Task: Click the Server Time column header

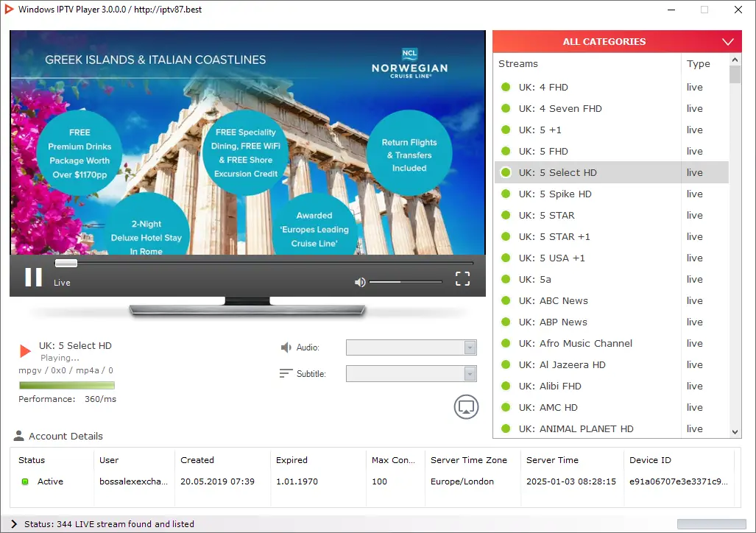Action: coord(552,460)
